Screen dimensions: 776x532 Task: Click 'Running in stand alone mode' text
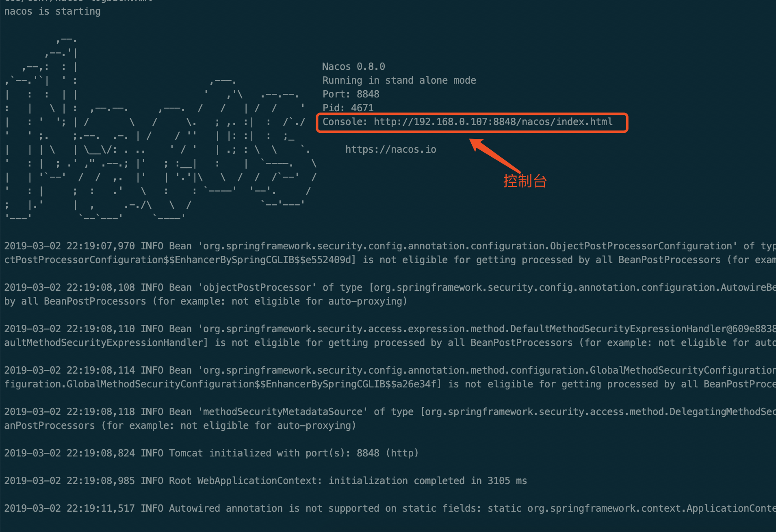pyautogui.click(x=399, y=80)
